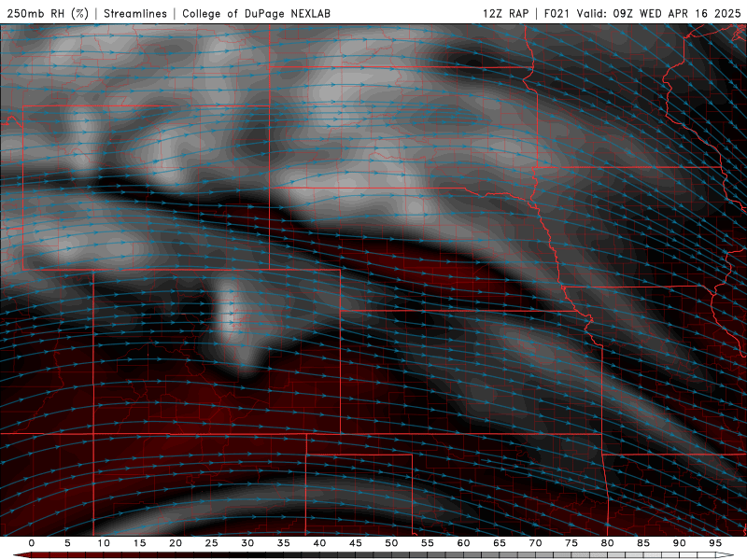Click the 'Valid: 09Z WED APR 16 2025' text

coord(659,13)
